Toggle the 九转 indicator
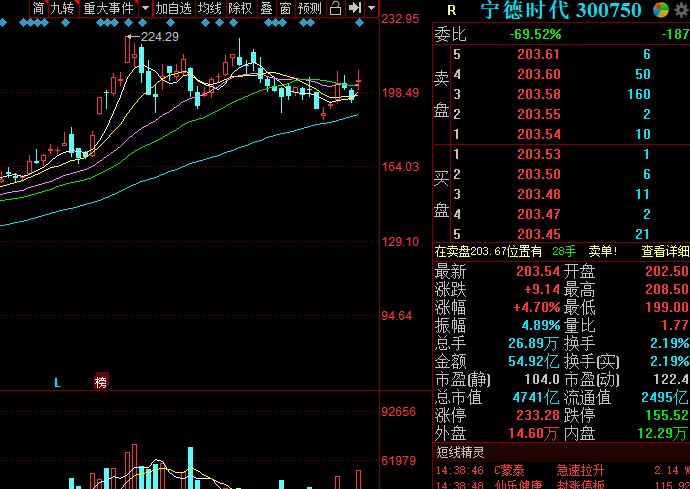This screenshot has height=489, width=690. [63, 8]
